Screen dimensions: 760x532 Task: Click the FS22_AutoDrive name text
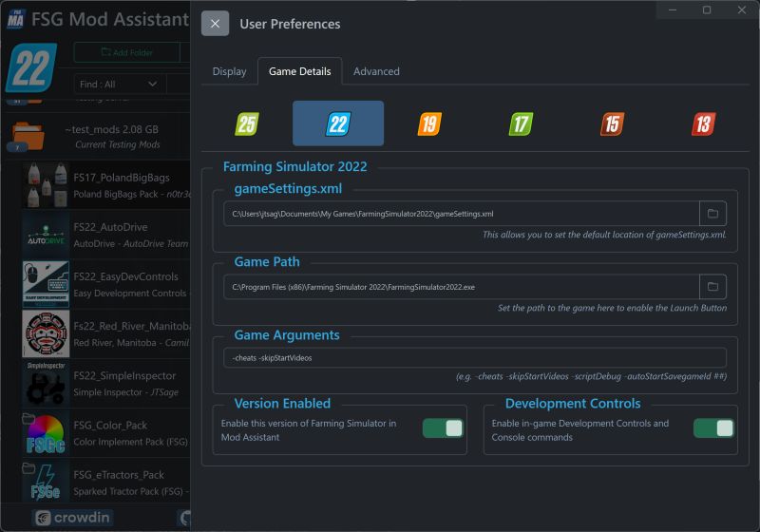[x=110, y=227]
